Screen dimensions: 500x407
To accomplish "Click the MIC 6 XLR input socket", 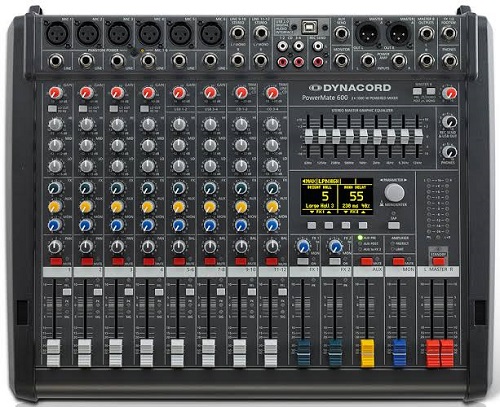I will 211,34.
